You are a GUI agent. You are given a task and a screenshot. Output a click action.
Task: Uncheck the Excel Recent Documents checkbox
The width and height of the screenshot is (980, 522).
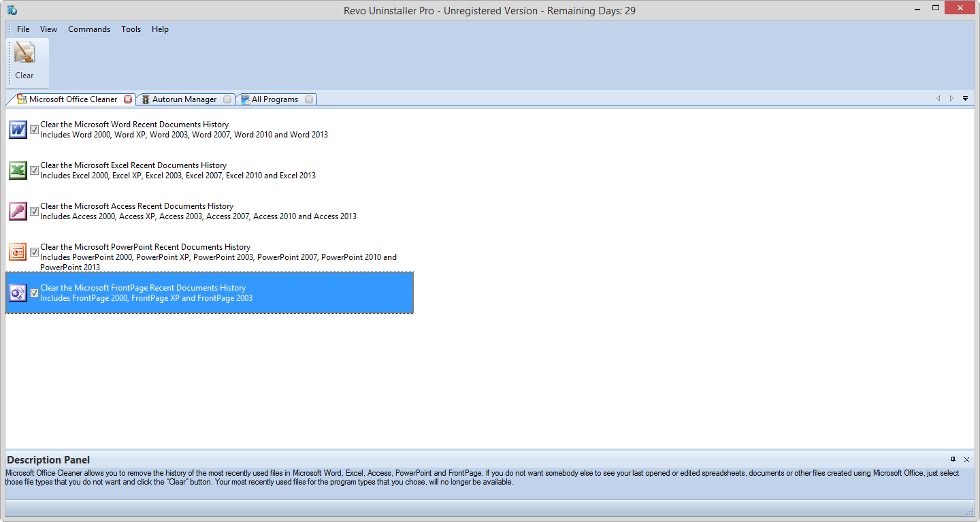pos(34,170)
